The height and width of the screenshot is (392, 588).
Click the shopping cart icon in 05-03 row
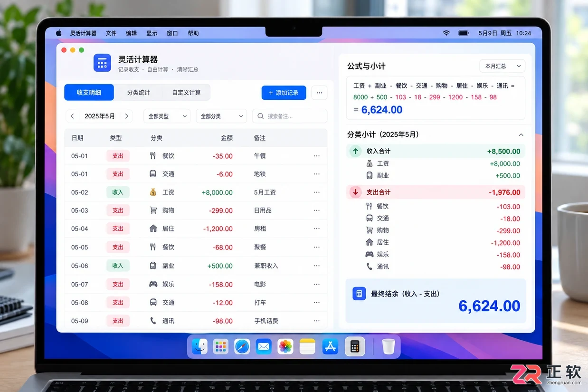click(153, 210)
